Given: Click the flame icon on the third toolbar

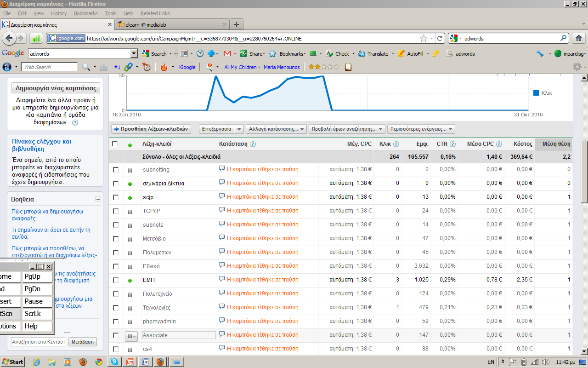Looking at the screenshot, I should [164, 67].
